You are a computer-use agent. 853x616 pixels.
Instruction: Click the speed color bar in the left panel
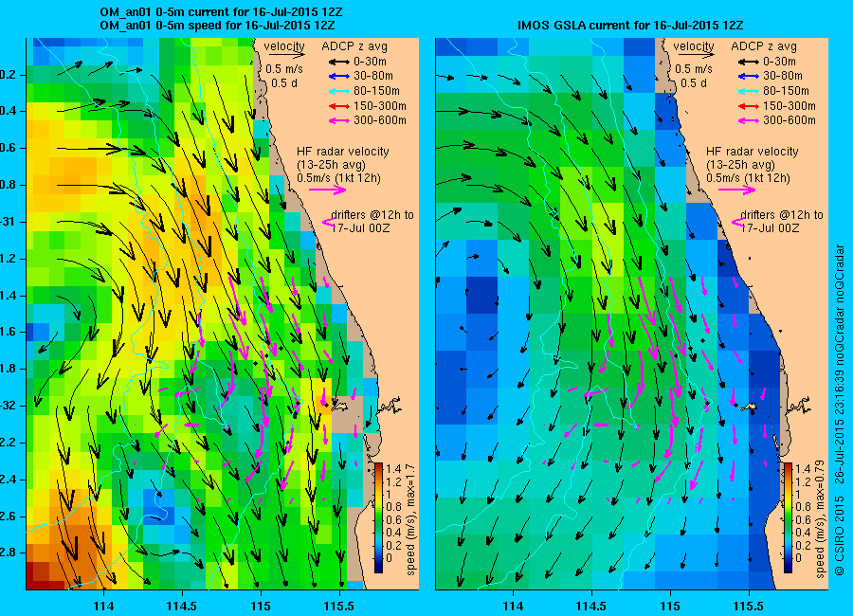(378, 518)
